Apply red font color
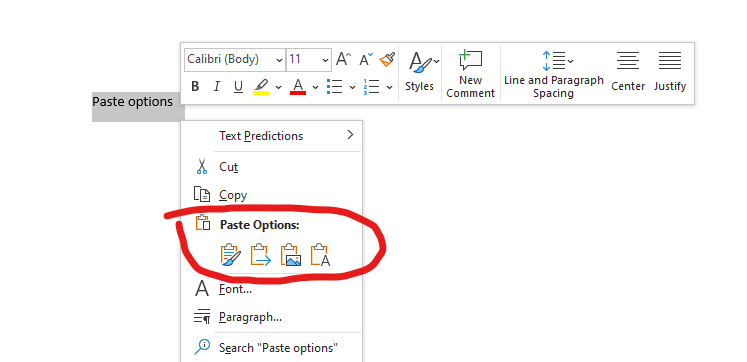Viewport: 747px width, 362px height. tap(298, 87)
